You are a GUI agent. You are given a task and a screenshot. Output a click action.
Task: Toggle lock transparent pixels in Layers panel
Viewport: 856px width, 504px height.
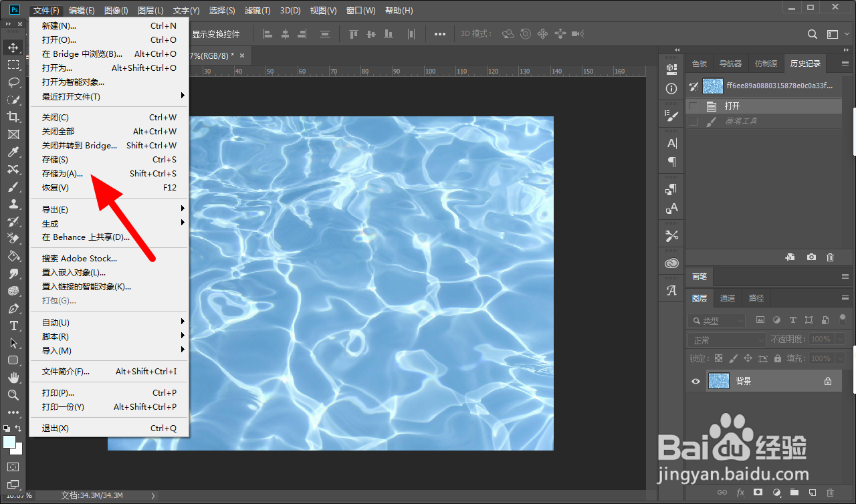(x=719, y=358)
